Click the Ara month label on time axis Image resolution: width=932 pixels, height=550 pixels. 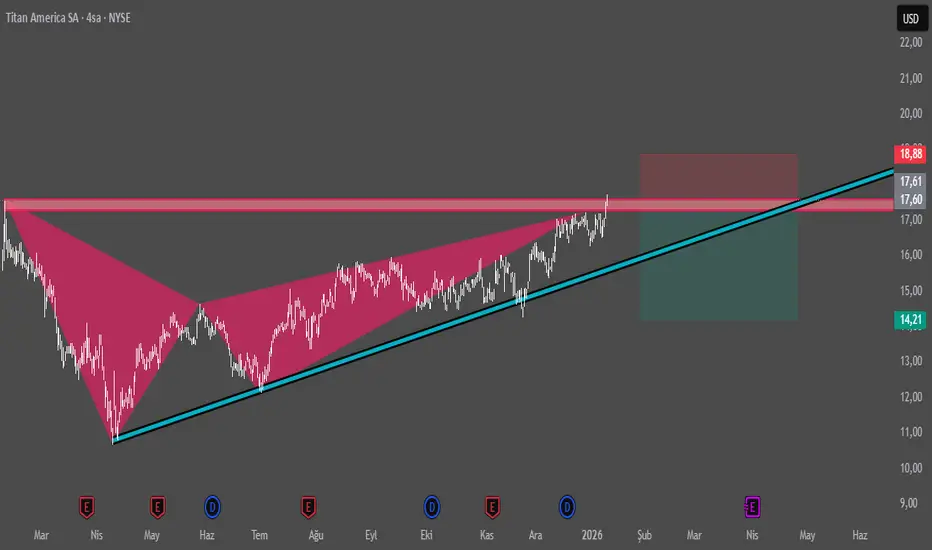point(536,535)
